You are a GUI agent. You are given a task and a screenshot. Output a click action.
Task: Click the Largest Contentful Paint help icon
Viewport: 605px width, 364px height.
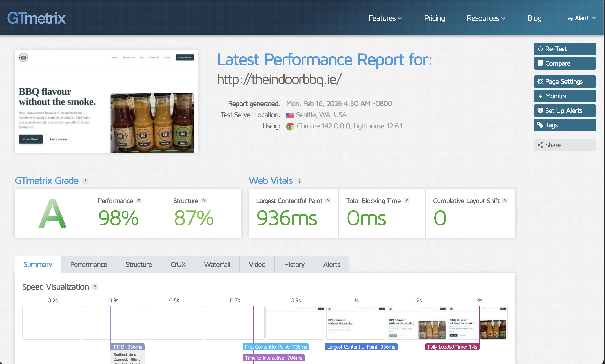pyautogui.click(x=328, y=200)
